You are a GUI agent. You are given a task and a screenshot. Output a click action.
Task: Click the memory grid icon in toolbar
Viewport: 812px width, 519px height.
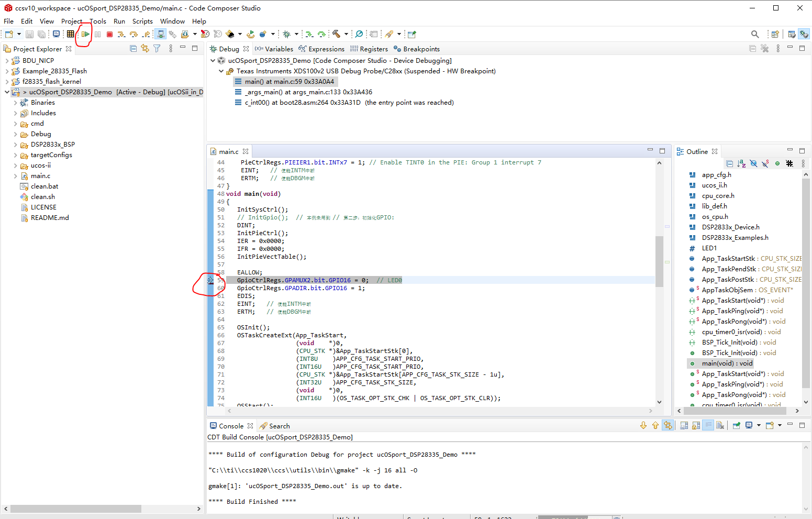(70, 34)
